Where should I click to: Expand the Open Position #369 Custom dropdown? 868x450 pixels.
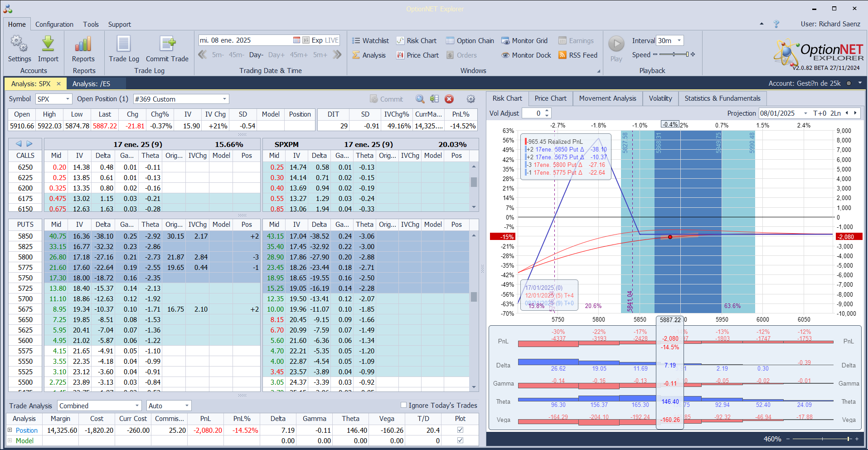pyautogui.click(x=224, y=99)
